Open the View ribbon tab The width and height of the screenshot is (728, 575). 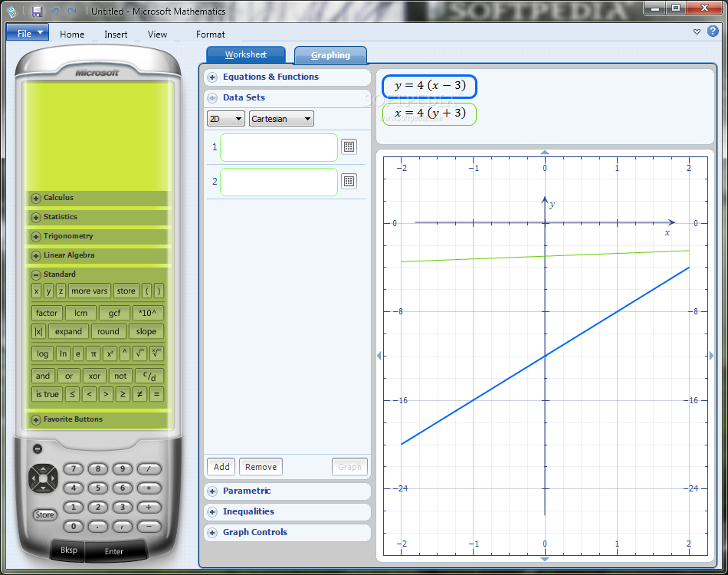157,34
